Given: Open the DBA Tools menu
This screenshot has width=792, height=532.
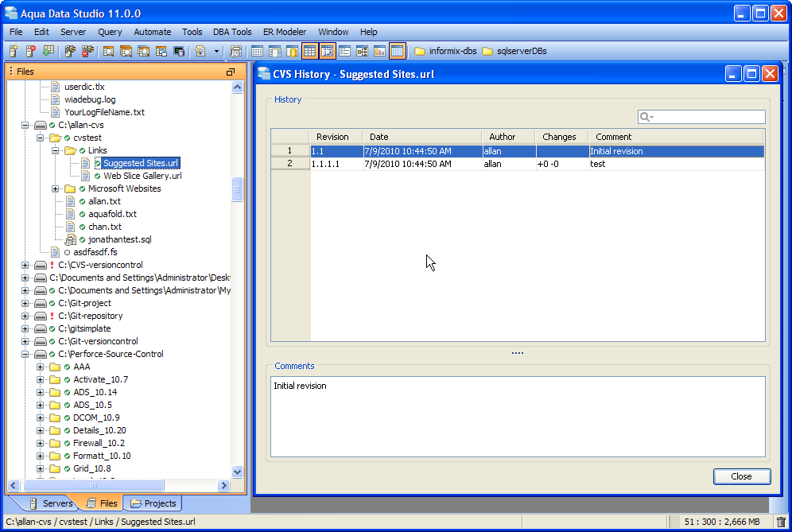Looking at the screenshot, I should point(232,32).
